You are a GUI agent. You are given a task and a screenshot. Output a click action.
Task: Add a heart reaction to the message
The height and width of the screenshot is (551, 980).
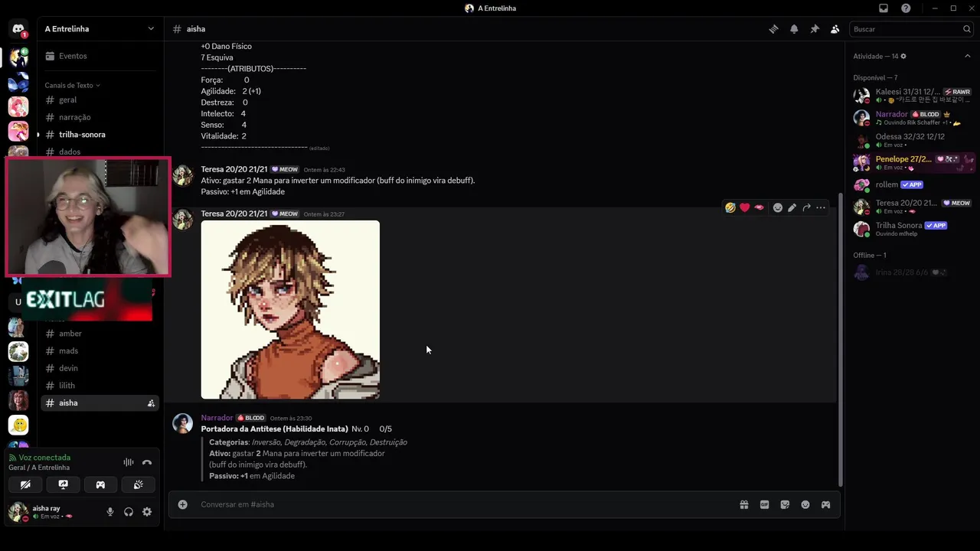[744, 207]
